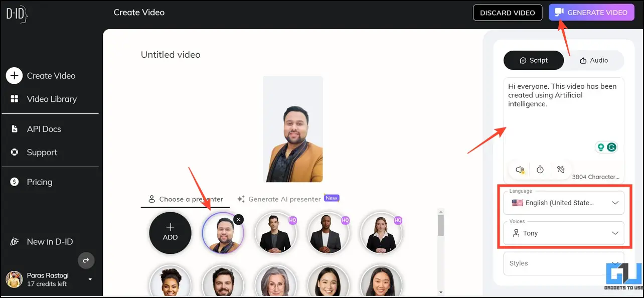Screen dimensions: 644x298
Task: Click the round share arrow button
Action: [86, 260]
